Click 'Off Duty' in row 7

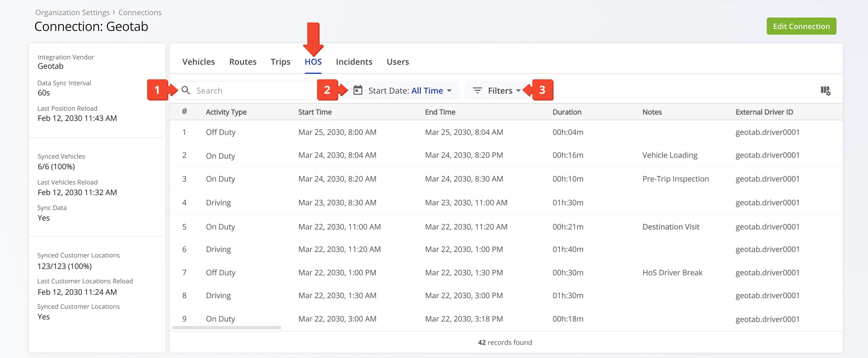(221, 273)
